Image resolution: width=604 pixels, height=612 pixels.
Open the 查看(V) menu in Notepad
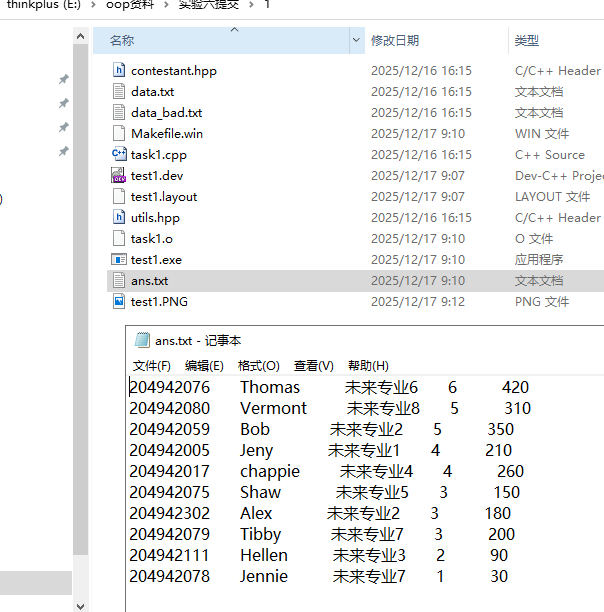313,366
